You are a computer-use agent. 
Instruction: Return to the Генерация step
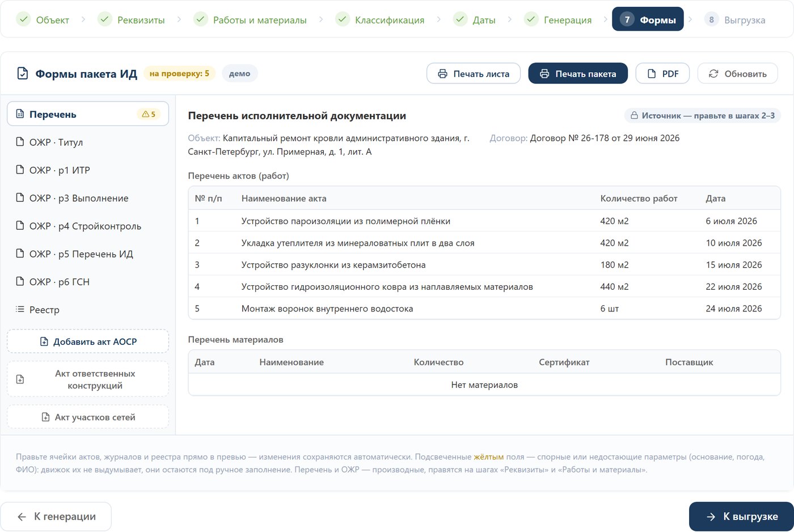[x=558, y=20]
